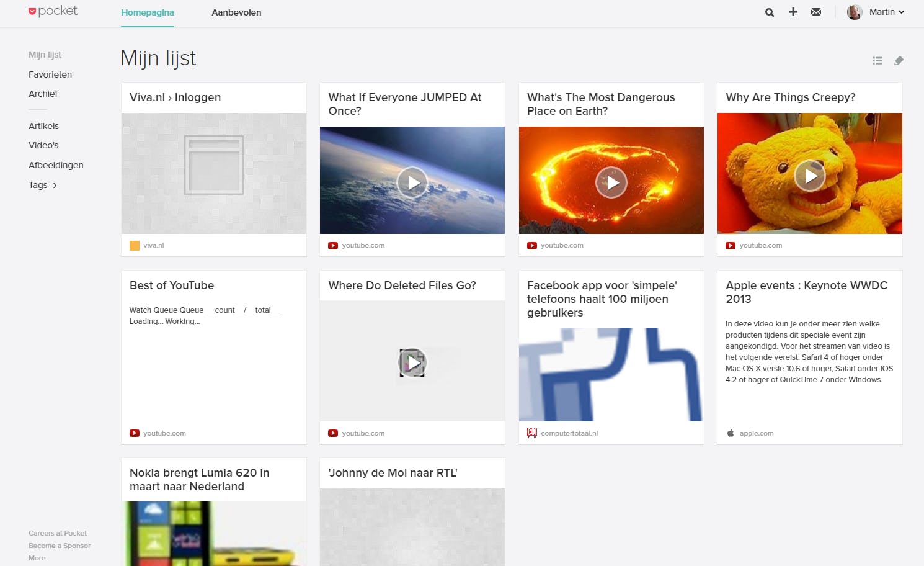
Task: Click Nokia Lumia phone thumbnail
Action: [x=214, y=534]
